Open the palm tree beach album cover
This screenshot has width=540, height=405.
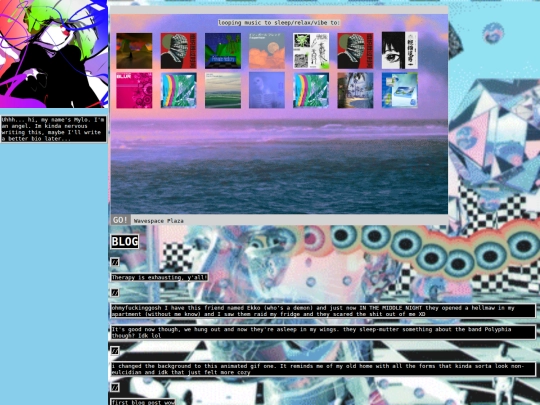[355, 90]
